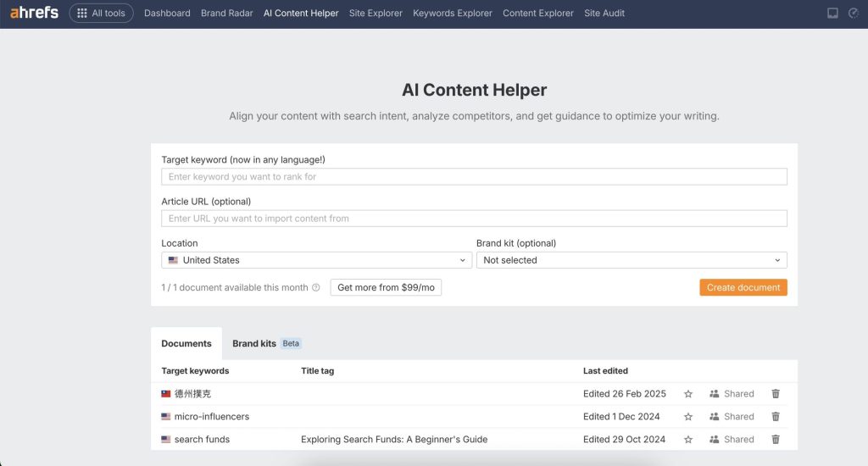The image size is (868, 466).
Task: Focus the Target keyword input field
Action: [x=475, y=176]
